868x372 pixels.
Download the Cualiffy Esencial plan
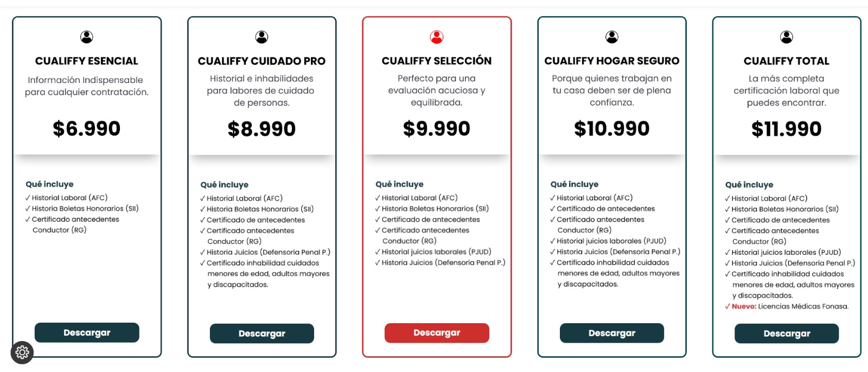click(87, 332)
